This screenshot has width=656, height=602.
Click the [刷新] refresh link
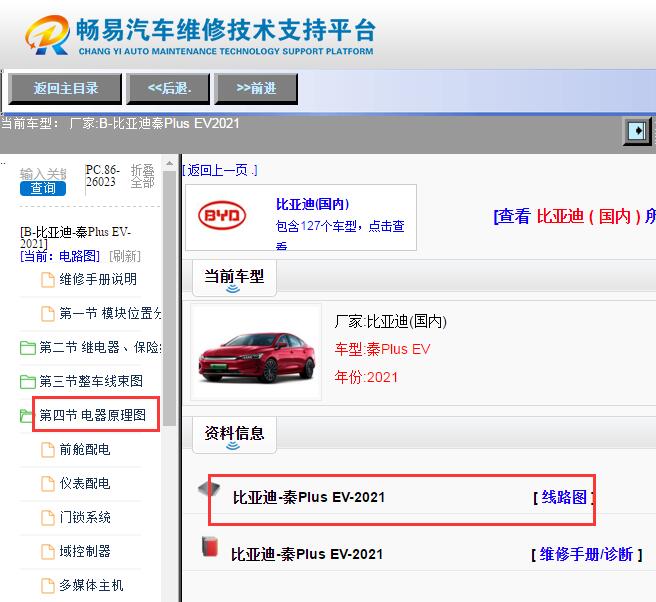(125, 256)
